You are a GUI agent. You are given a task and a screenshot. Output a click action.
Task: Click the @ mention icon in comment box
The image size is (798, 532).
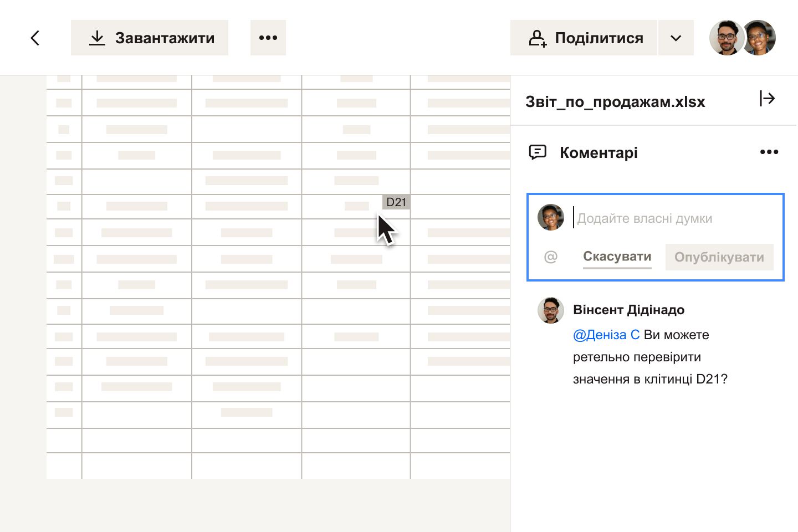(x=550, y=257)
